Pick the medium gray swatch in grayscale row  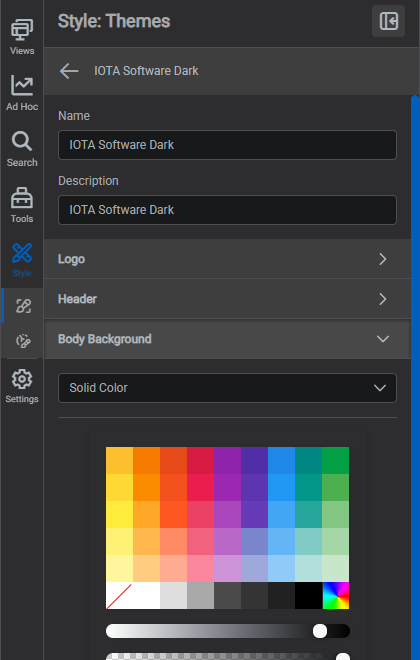(x=200, y=596)
